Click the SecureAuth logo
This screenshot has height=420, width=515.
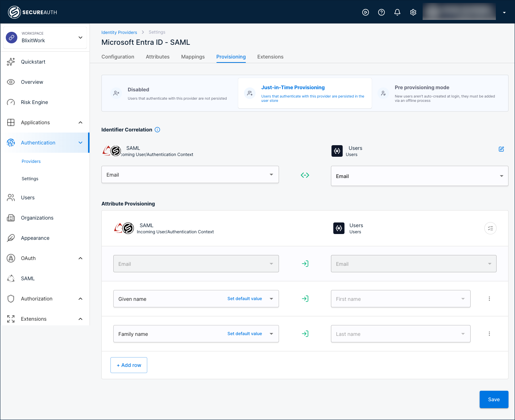pyautogui.click(x=32, y=12)
